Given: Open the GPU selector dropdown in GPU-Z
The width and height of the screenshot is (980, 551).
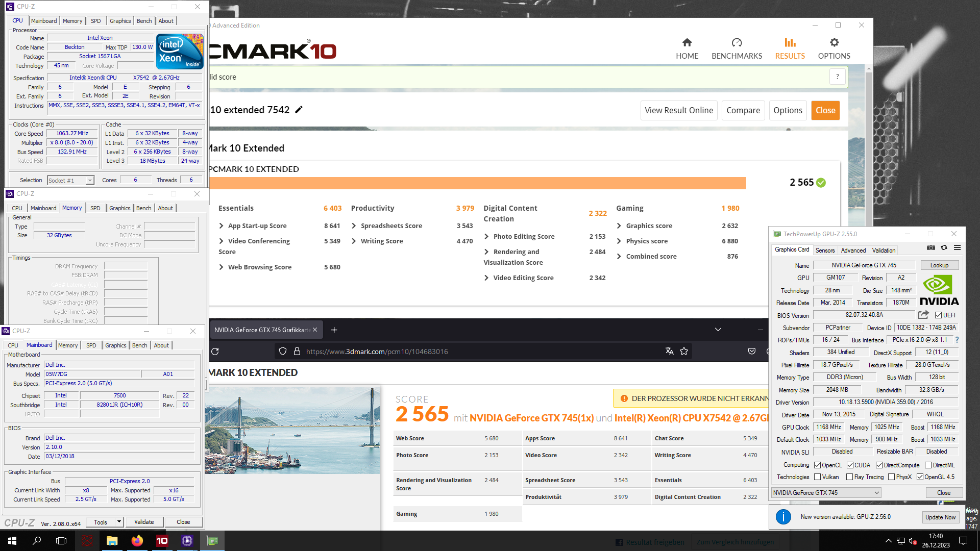Looking at the screenshot, I should pyautogui.click(x=826, y=492).
